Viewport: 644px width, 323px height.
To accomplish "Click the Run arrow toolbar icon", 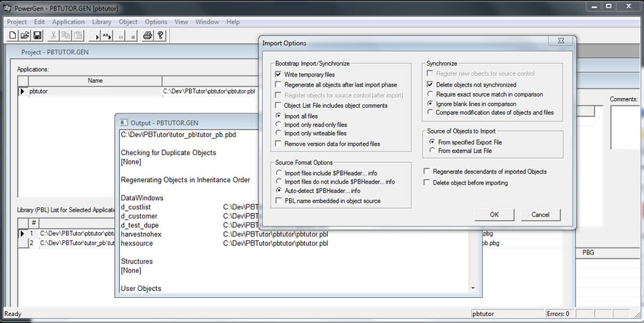I will click(98, 35).
